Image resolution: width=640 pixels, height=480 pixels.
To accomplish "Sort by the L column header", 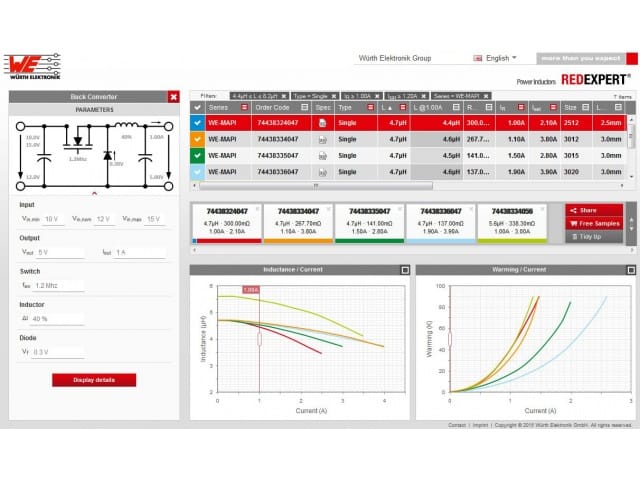I will [386, 107].
